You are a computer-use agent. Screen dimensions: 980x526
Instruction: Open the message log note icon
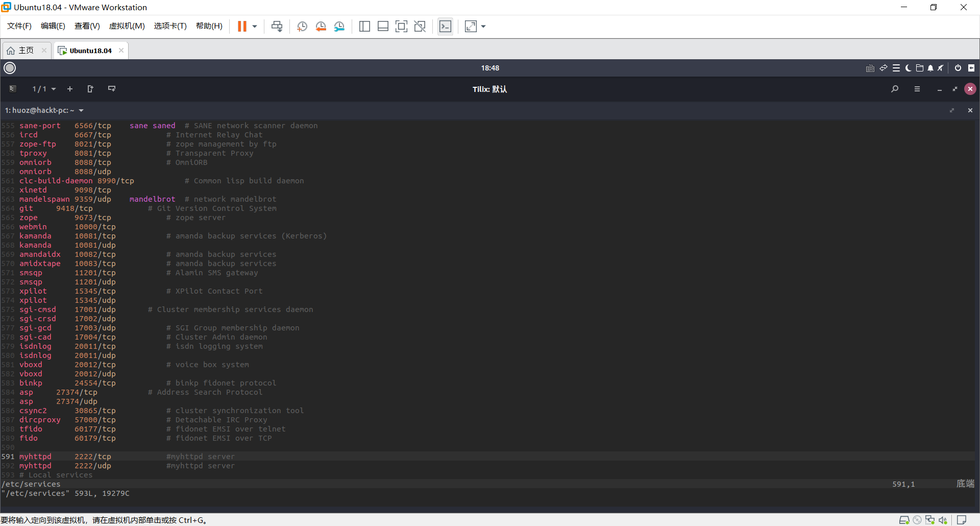(x=962, y=520)
